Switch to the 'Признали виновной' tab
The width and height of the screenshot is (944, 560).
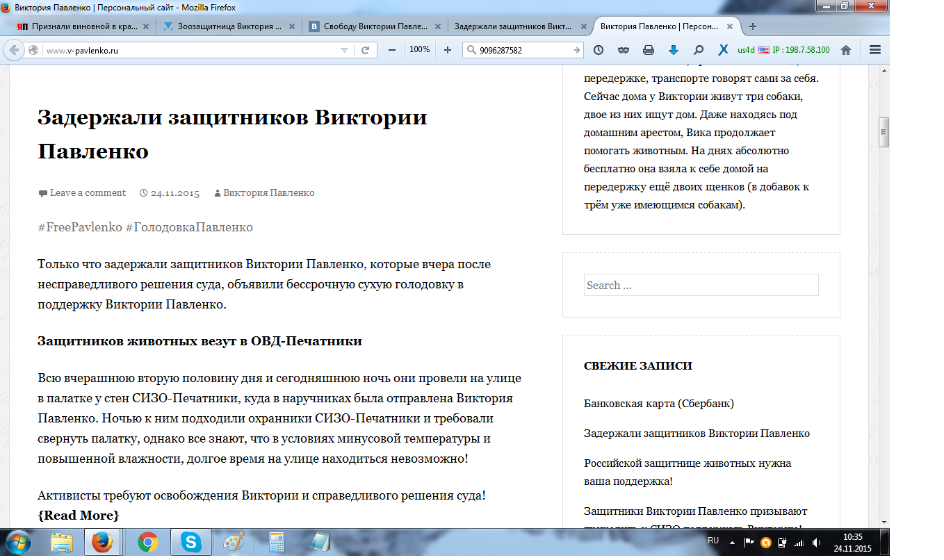click(85, 26)
